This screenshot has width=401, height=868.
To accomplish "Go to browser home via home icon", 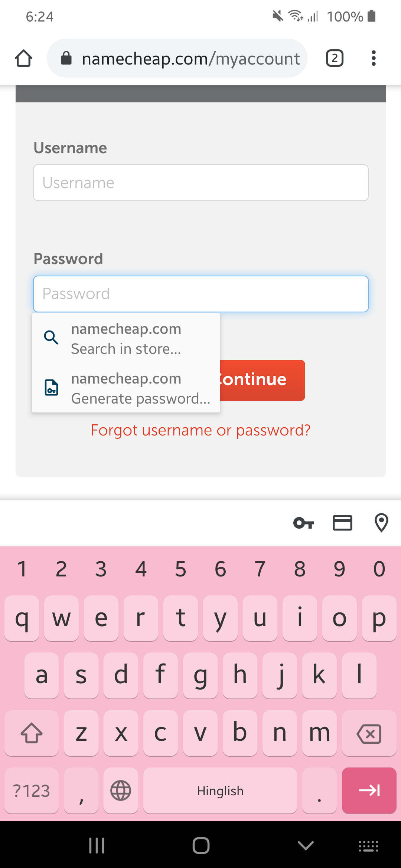I will coord(23,58).
